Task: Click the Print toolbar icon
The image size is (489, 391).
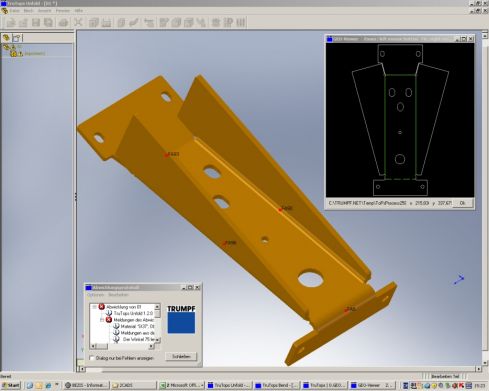Action: (x=63, y=23)
